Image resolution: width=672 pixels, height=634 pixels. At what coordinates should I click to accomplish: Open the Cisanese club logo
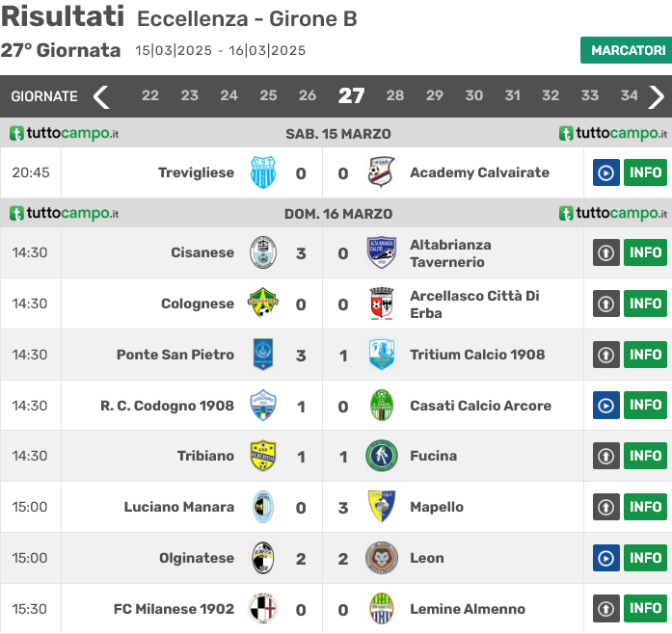[x=262, y=252]
